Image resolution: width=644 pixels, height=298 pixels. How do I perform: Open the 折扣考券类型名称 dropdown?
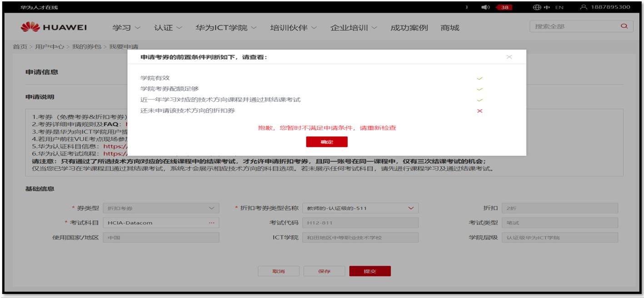pos(360,209)
